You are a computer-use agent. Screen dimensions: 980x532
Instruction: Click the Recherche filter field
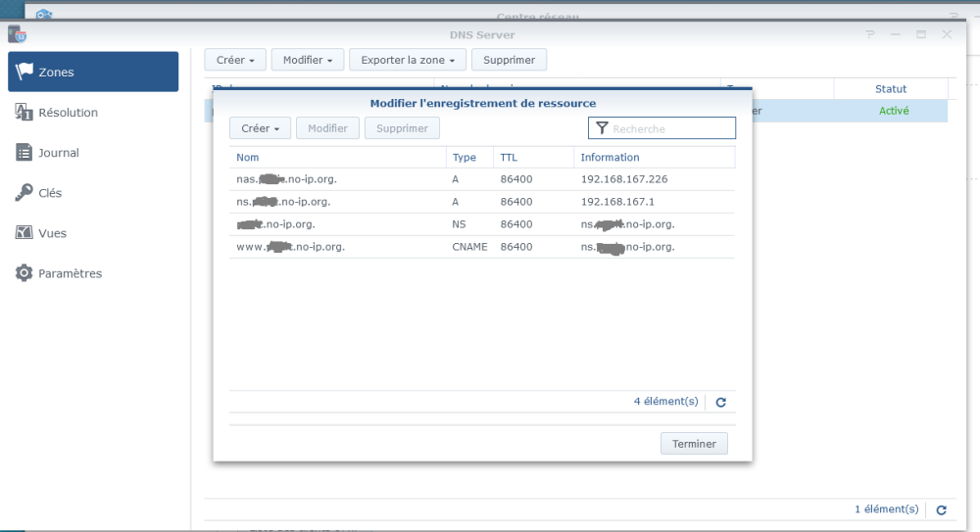pyautogui.click(x=670, y=128)
